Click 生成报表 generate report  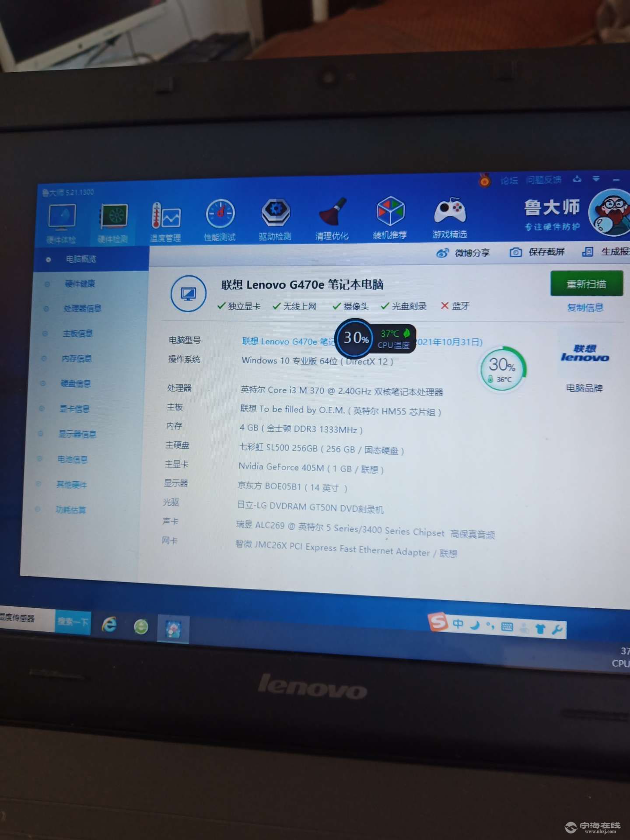606,252
